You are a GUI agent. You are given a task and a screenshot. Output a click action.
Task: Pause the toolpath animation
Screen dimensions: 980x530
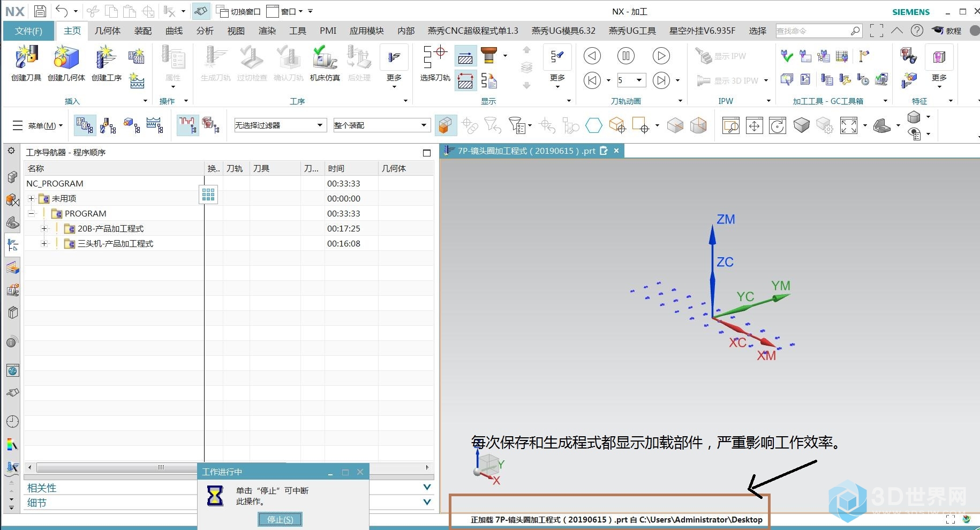pos(625,56)
